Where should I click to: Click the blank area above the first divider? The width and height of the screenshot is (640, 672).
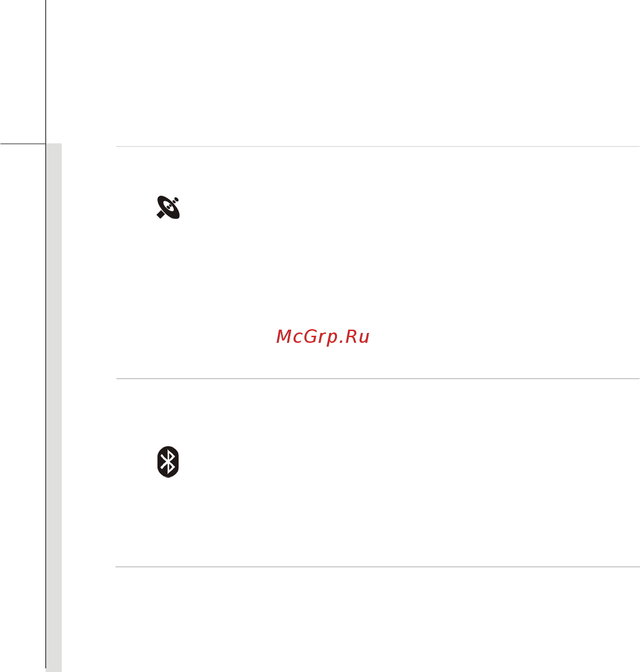click(330, 71)
